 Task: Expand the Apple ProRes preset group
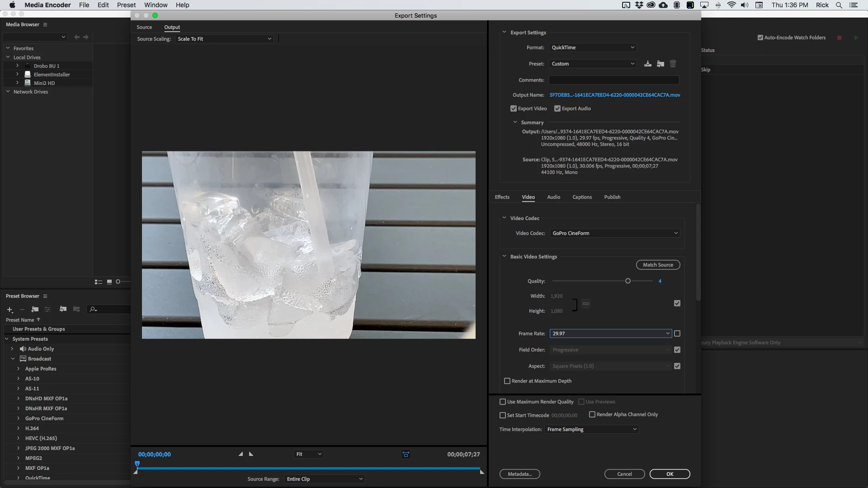coord(19,369)
